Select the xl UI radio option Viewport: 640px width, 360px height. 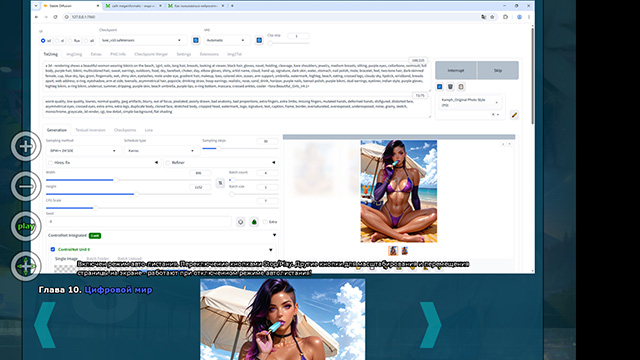click(x=57, y=41)
